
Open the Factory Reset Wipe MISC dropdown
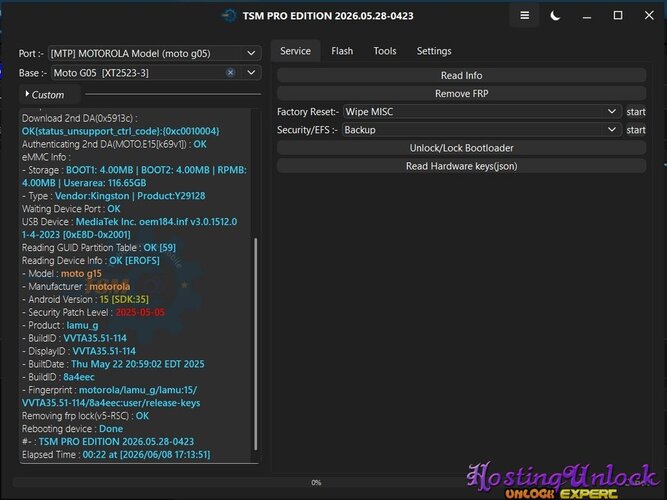click(x=482, y=111)
